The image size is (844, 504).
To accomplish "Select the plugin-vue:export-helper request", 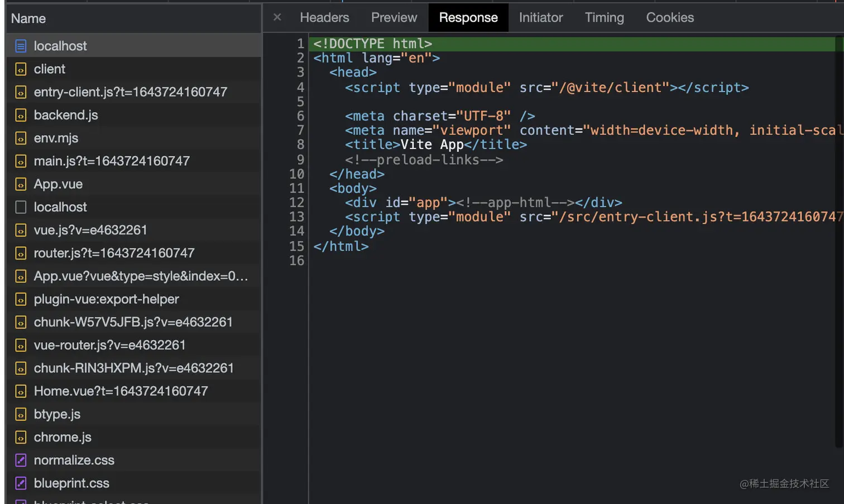I will click(133, 299).
